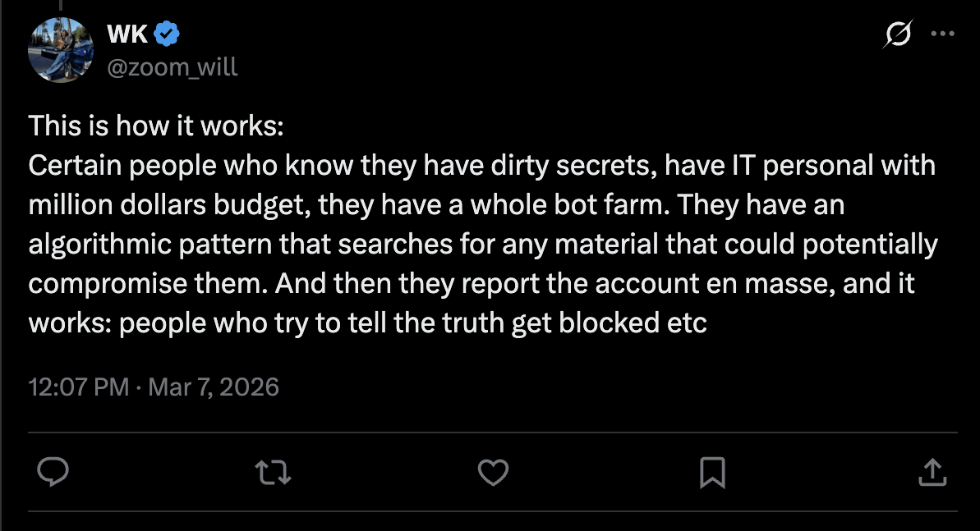Open WK's profile avatar picture
Viewport: 980px width, 531px height.
tap(60, 49)
